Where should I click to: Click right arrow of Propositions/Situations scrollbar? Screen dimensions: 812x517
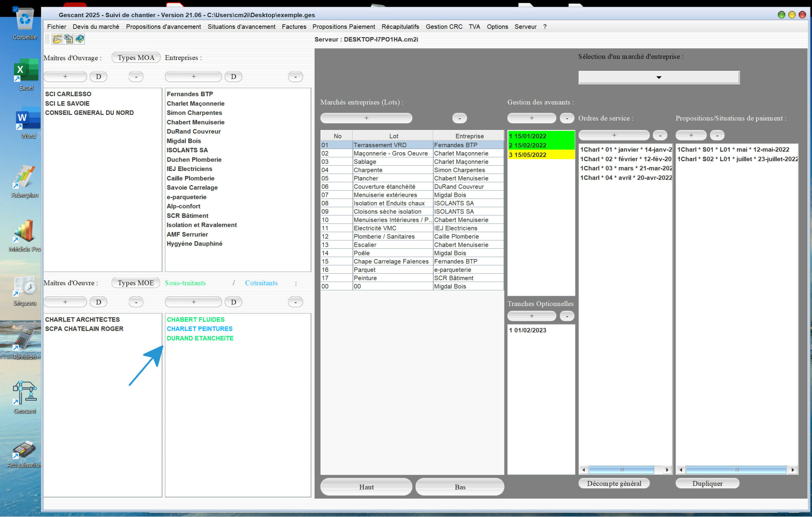click(792, 469)
